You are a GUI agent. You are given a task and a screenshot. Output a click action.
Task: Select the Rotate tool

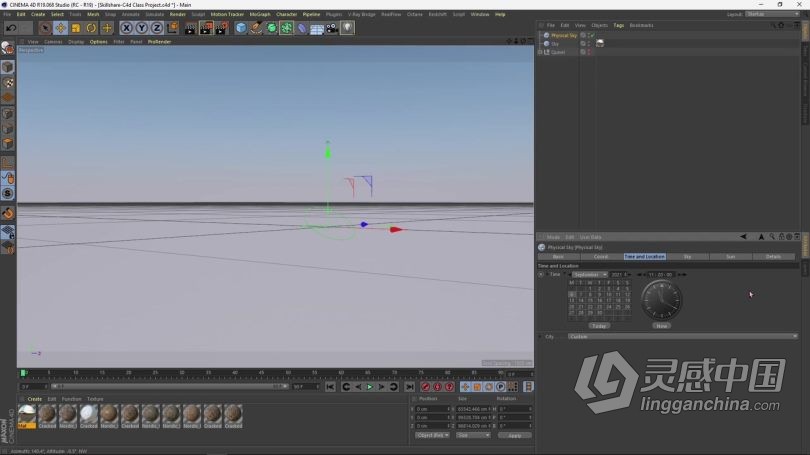(x=91, y=28)
